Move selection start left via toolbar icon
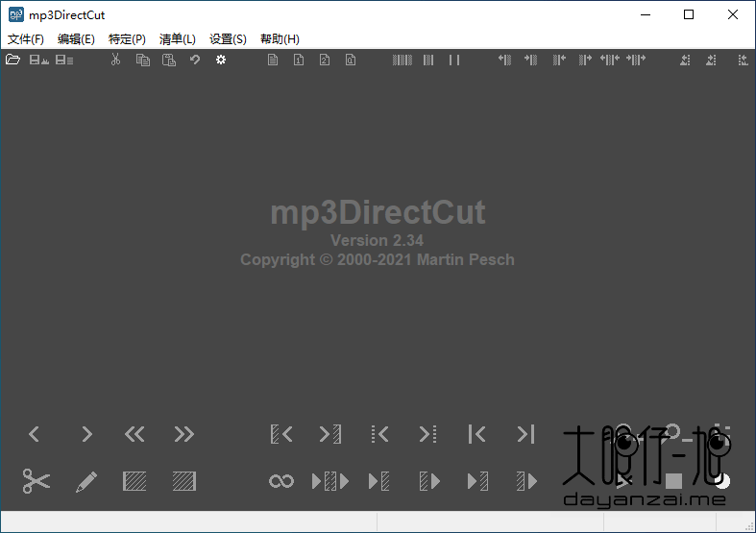 [x=505, y=60]
